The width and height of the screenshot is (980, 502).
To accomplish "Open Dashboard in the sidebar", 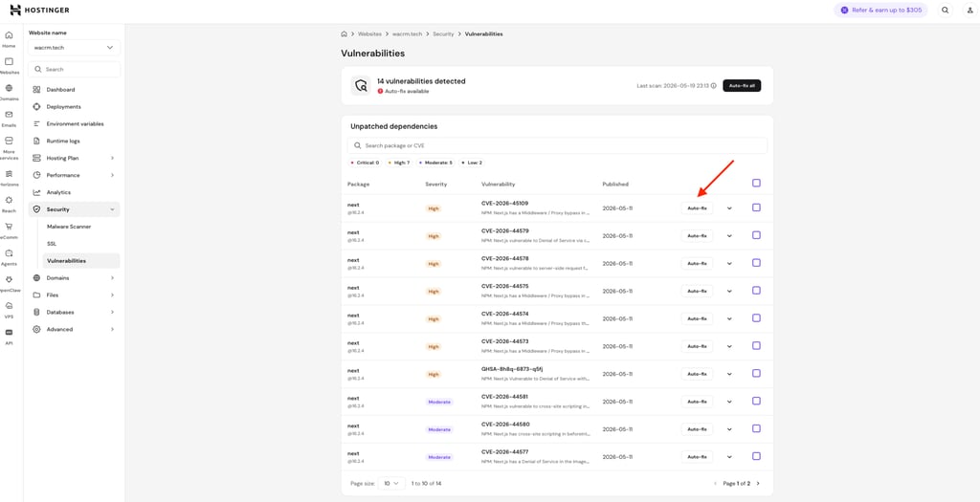I will [74, 90].
